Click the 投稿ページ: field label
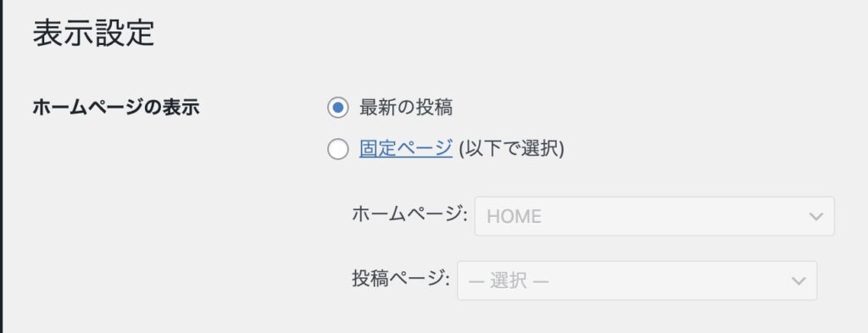This screenshot has height=333, width=868. pos(401,278)
